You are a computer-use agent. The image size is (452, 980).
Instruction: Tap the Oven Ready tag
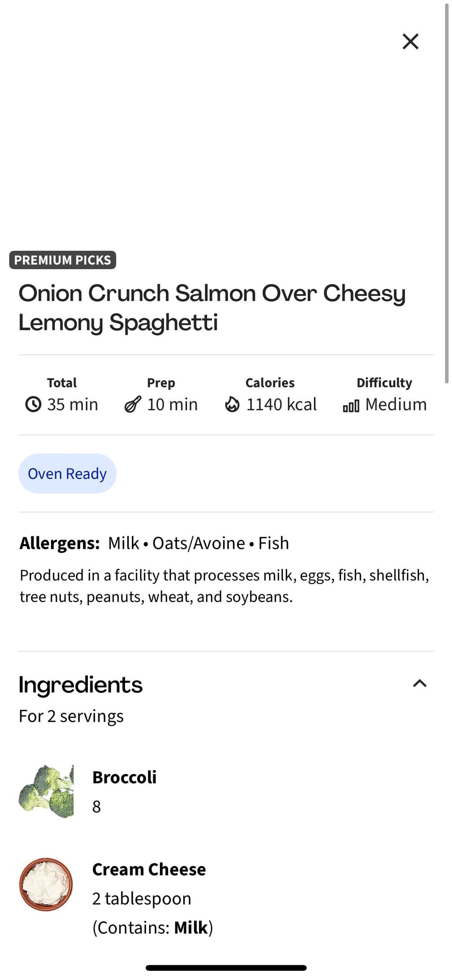tap(67, 473)
